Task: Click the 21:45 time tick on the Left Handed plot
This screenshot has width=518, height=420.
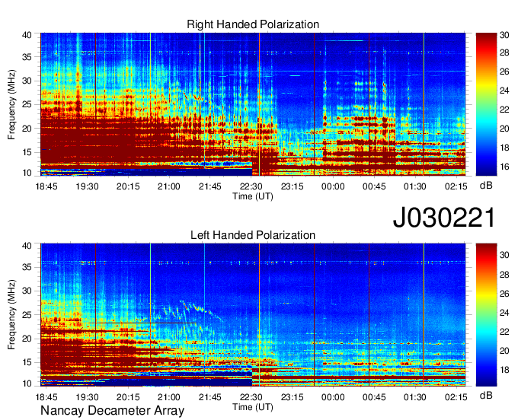Action: pos(210,397)
